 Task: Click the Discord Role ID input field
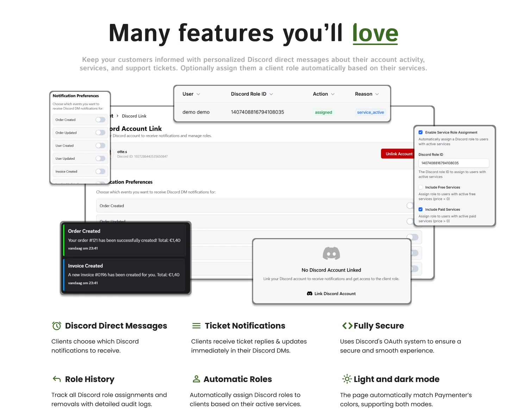coord(453,163)
